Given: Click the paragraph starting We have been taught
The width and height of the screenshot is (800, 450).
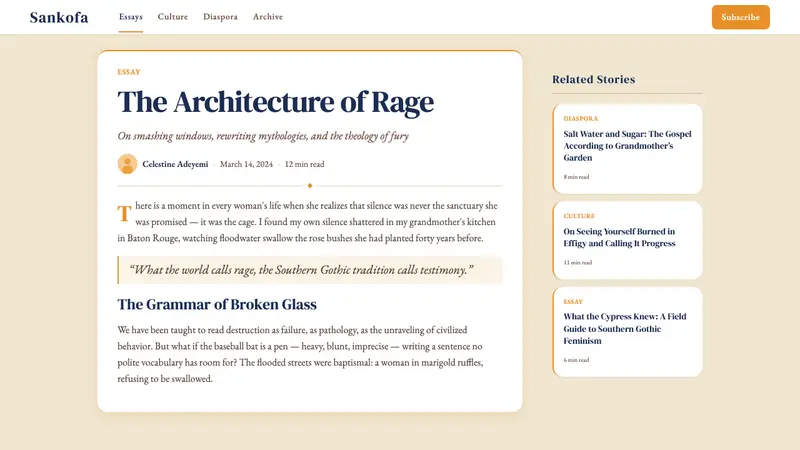Looking at the screenshot, I should coord(301,354).
